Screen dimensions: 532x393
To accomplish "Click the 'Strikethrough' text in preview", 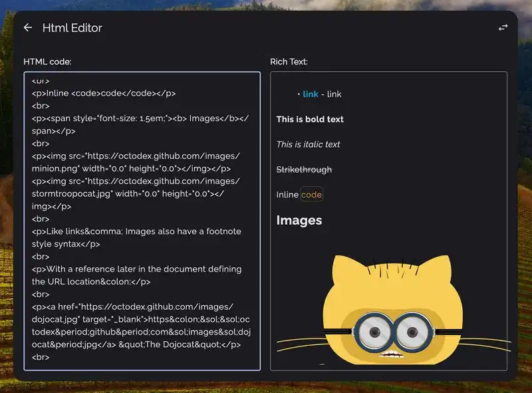I will click(304, 170).
